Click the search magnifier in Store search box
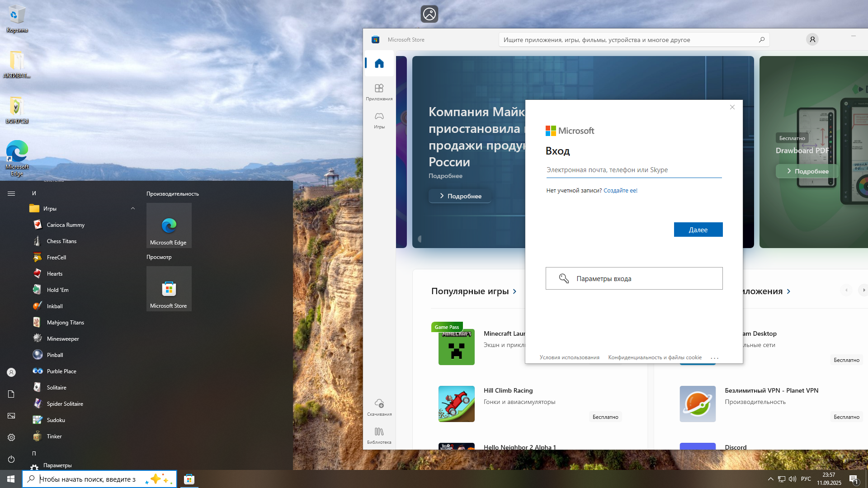This screenshot has height=488, width=868. tap(762, 40)
